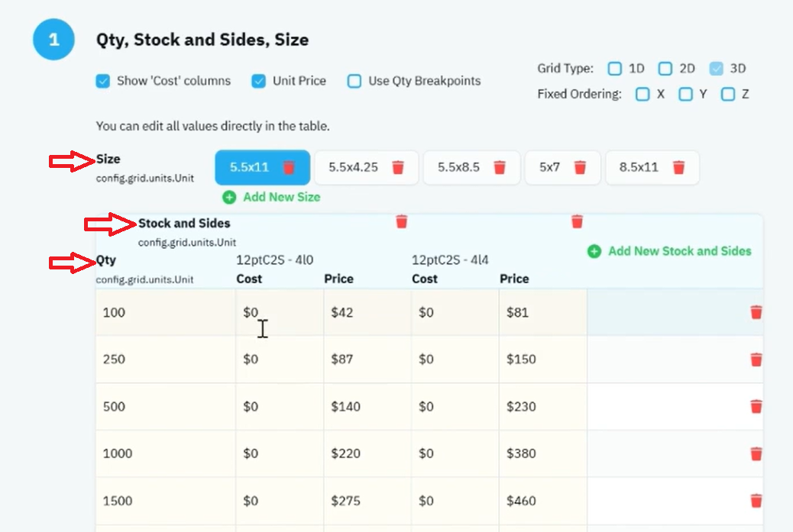Enable Fixed Ordering X checkbox
This screenshot has width=793, height=532.
(642, 94)
